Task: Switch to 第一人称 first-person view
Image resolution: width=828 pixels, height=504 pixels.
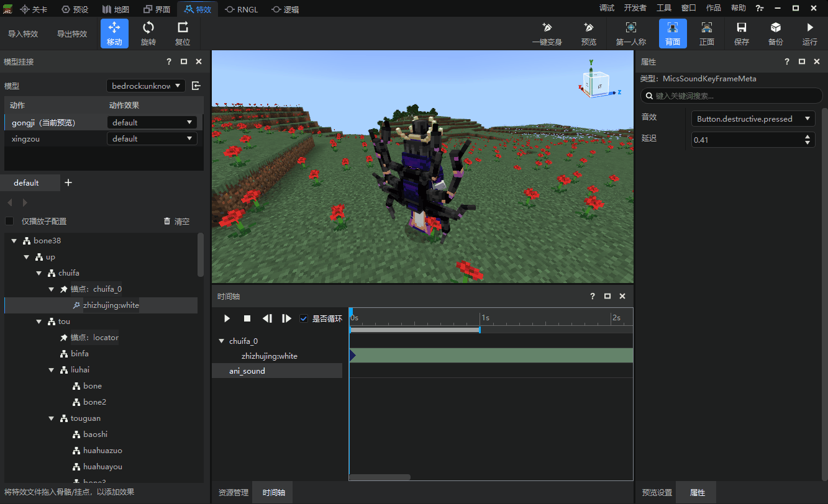Action: pos(631,34)
